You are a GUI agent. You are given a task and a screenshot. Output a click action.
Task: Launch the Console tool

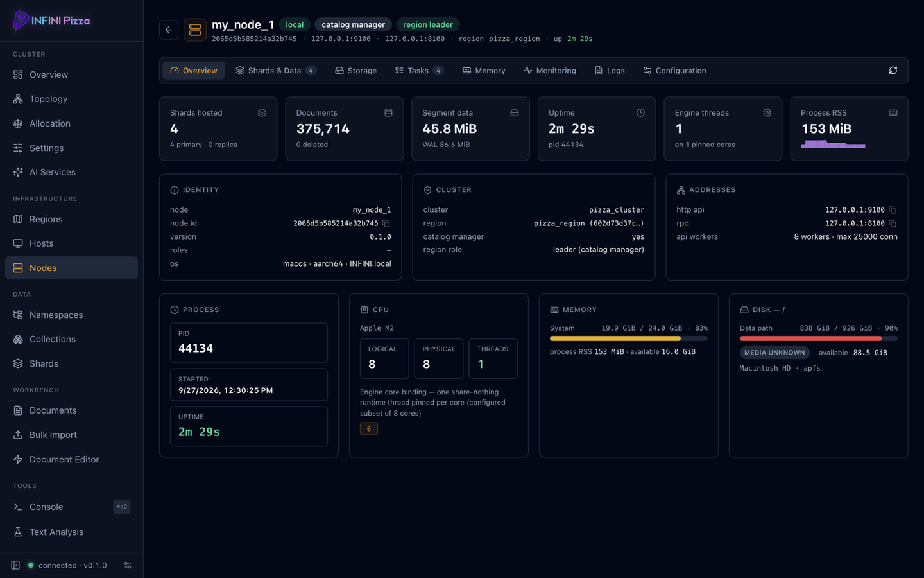point(71,507)
